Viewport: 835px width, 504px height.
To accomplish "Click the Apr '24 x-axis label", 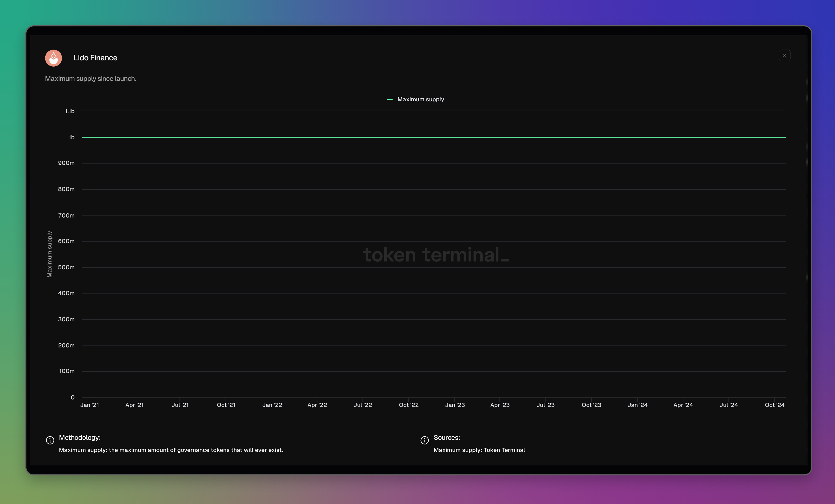I will (683, 405).
